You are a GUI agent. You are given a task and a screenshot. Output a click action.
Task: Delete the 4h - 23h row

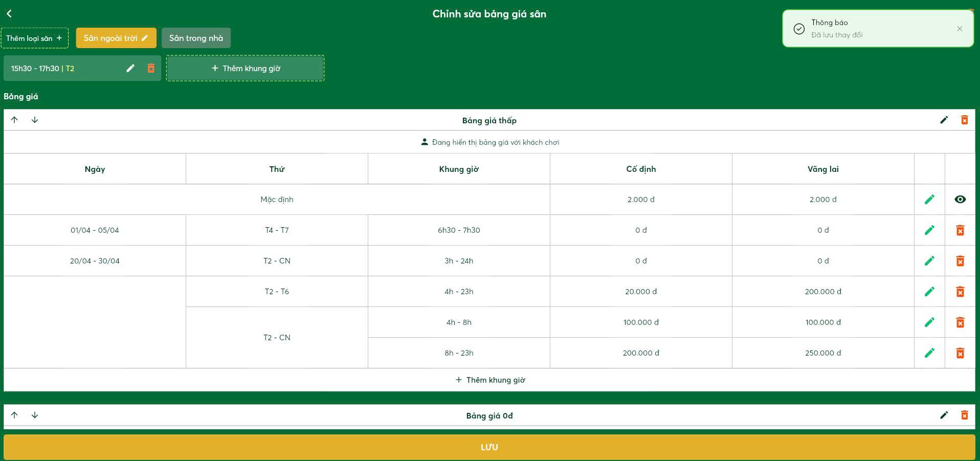(960, 292)
